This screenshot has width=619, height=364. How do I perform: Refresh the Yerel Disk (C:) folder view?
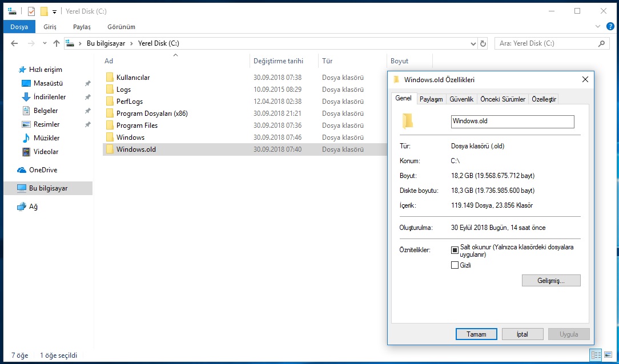483,43
